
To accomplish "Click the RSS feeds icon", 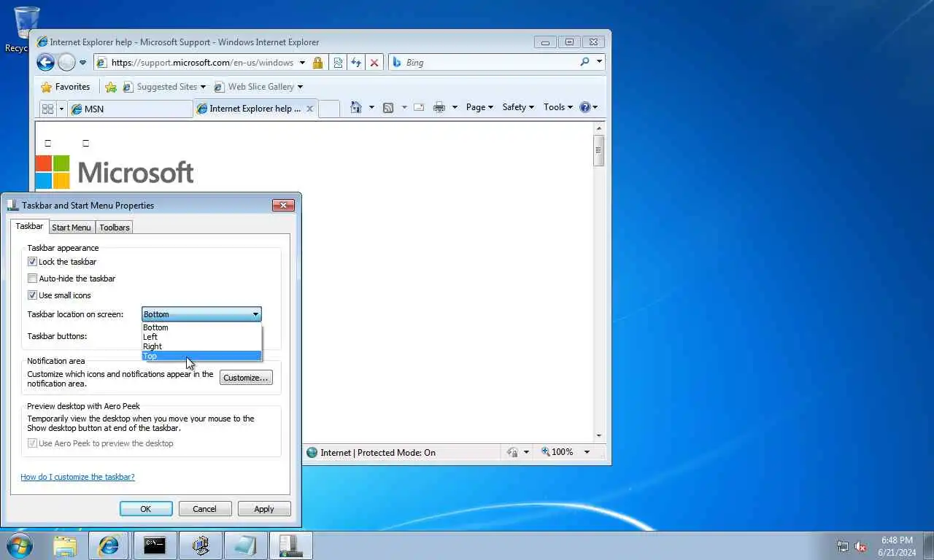I will (x=388, y=107).
